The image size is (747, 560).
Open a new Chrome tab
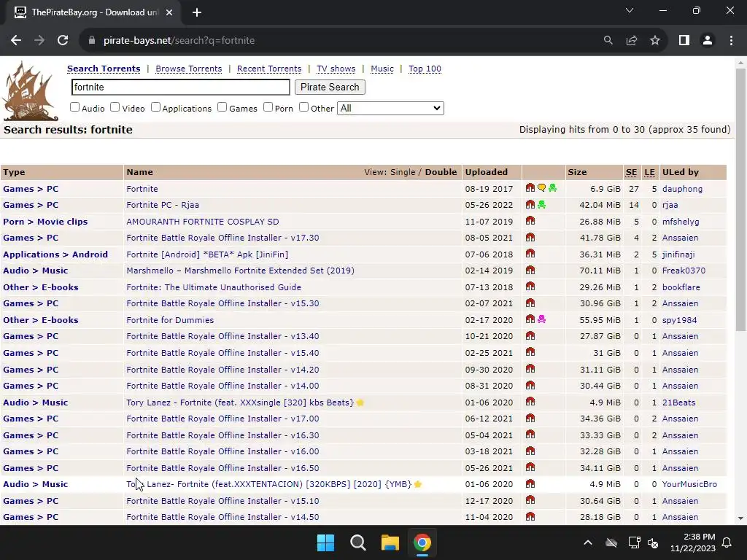[197, 12]
